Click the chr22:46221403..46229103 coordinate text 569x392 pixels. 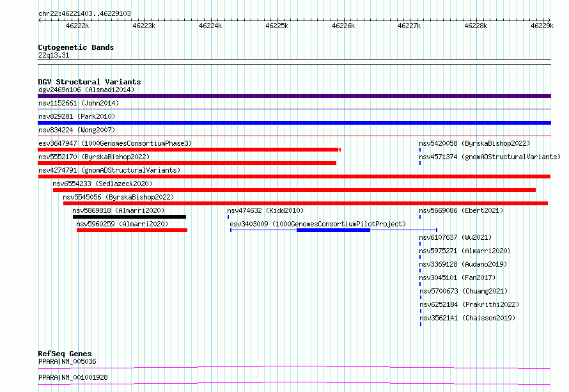(84, 14)
